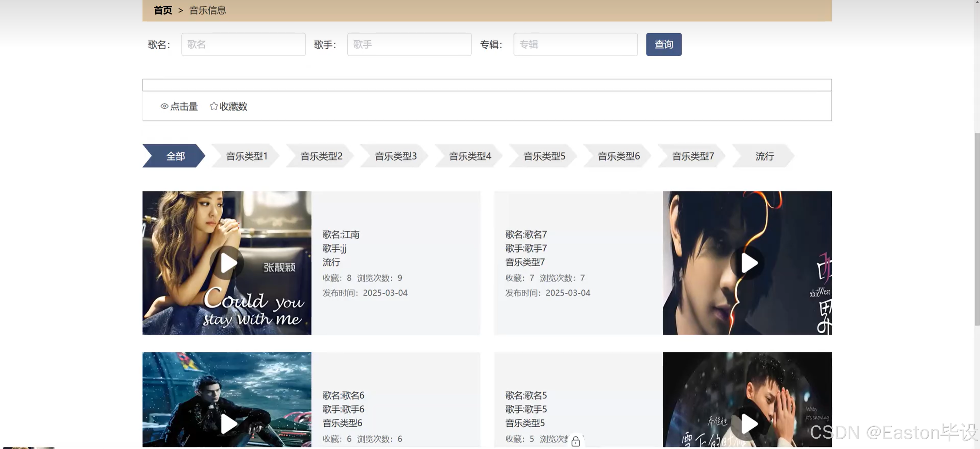Sort by 点击量 eye icon
The width and height of the screenshot is (980, 449).
164,106
